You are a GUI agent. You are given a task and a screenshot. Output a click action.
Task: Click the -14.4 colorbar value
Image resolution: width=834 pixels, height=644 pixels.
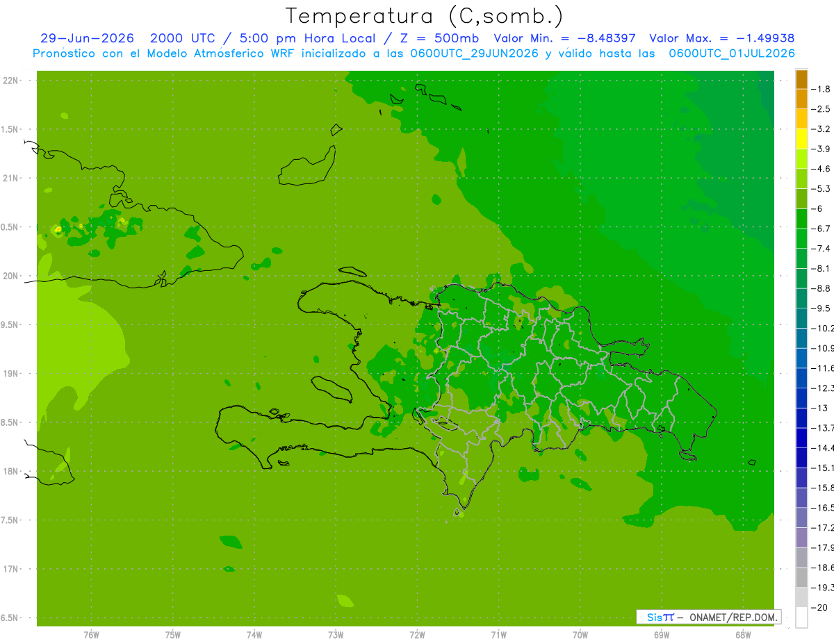824,447
